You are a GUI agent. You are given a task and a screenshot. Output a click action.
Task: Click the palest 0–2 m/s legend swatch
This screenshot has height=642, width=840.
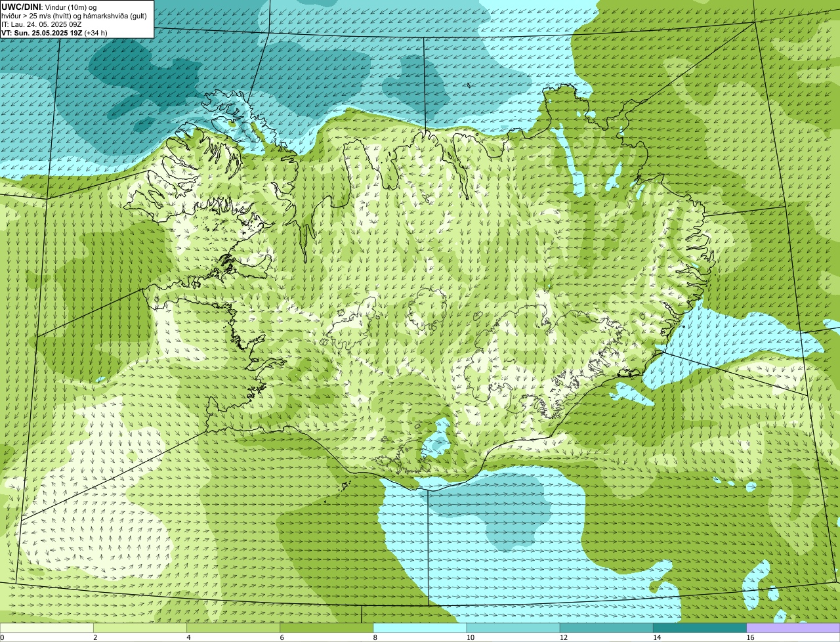[x=47, y=628]
